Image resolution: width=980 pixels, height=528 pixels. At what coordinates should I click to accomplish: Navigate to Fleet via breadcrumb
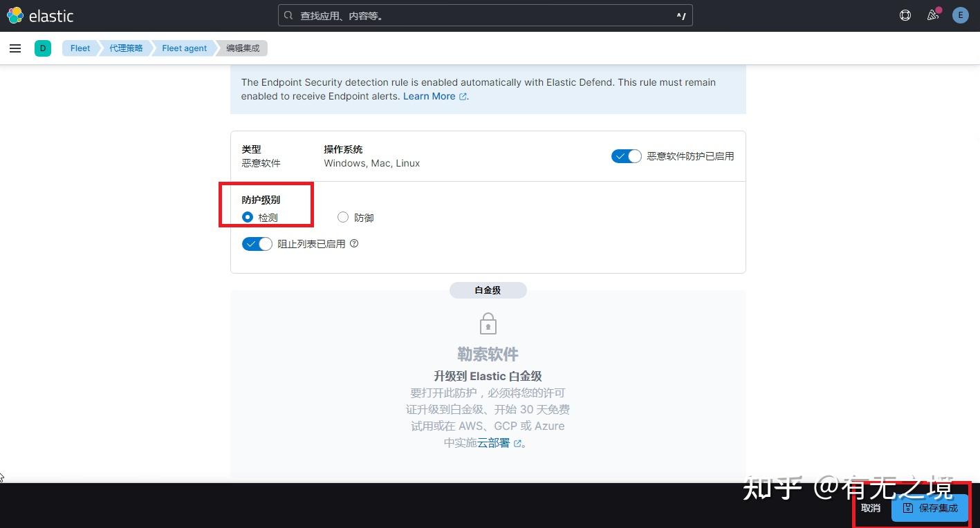(80, 48)
